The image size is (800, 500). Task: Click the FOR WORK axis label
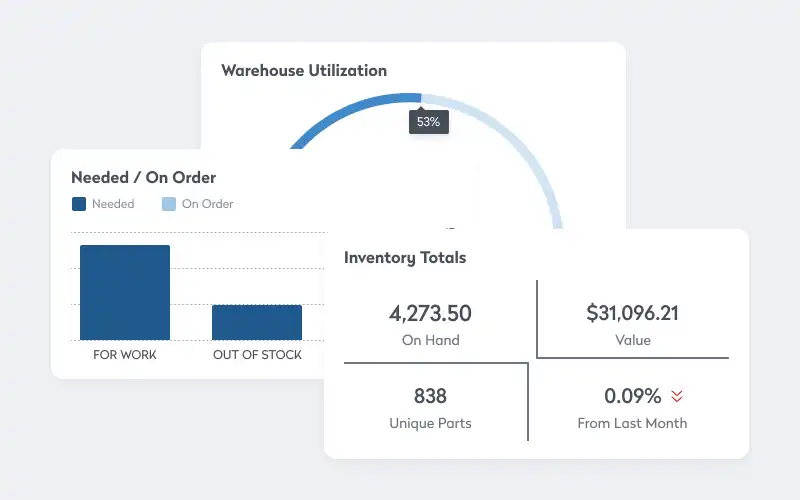point(125,355)
